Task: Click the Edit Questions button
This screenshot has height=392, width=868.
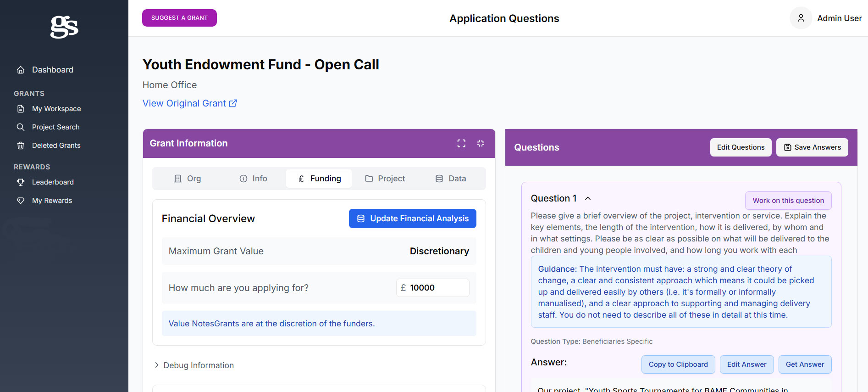Action: pyautogui.click(x=741, y=147)
